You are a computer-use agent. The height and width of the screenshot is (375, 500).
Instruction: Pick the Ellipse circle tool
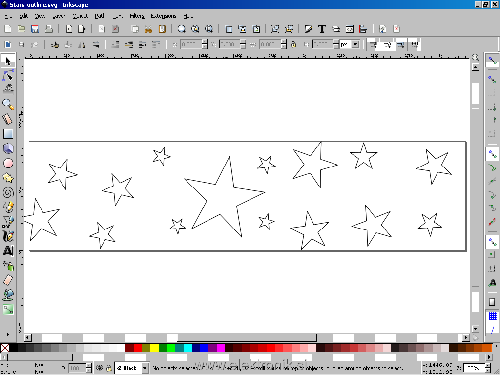(x=8, y=163)
